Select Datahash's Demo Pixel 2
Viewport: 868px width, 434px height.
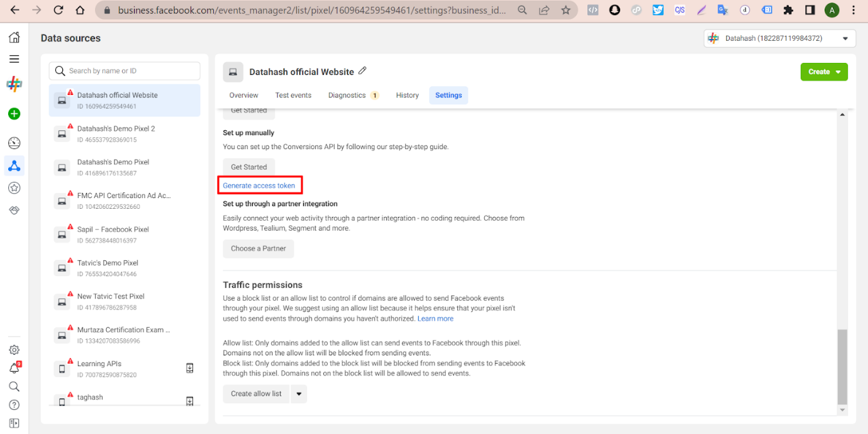(125, 134)
